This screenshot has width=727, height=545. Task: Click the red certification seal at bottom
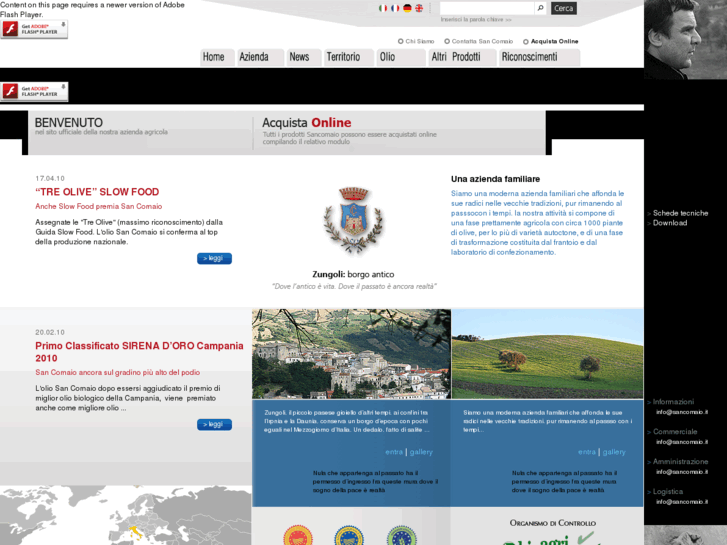pos(298,536)
